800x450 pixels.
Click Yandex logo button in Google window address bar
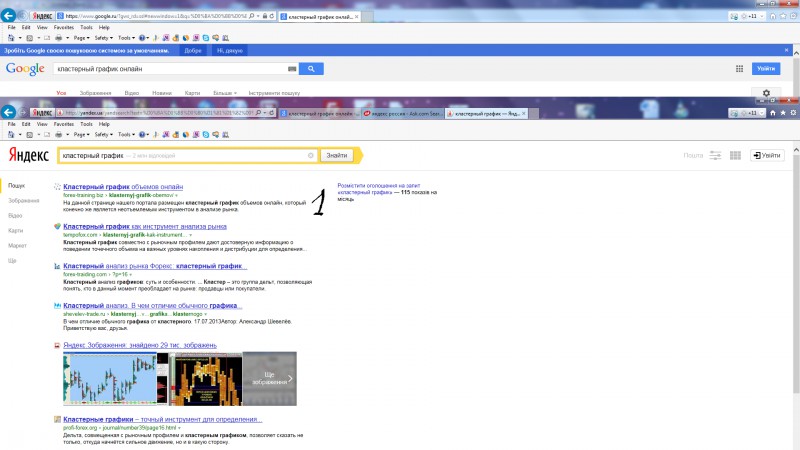point(42,16)
